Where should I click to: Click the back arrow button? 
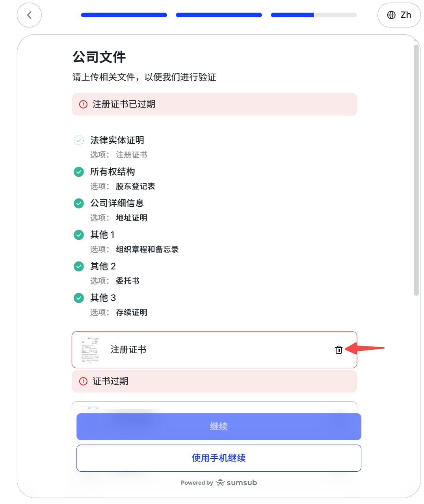click(x=29, y=15)
